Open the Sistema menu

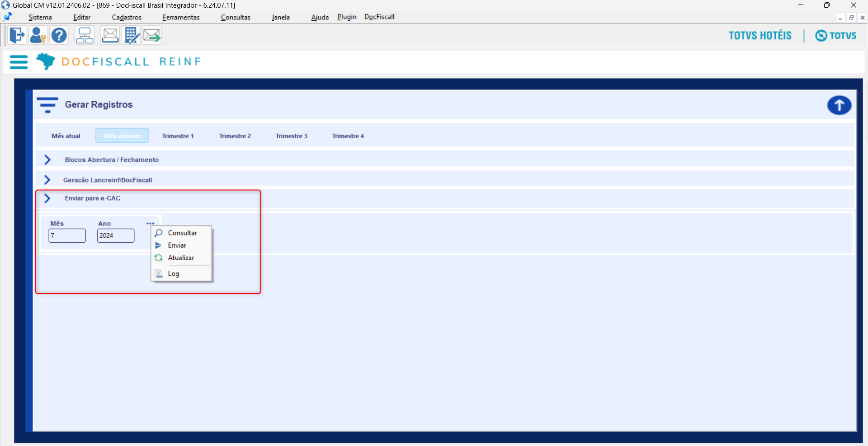pyautogui.click(x=40, y=17)
